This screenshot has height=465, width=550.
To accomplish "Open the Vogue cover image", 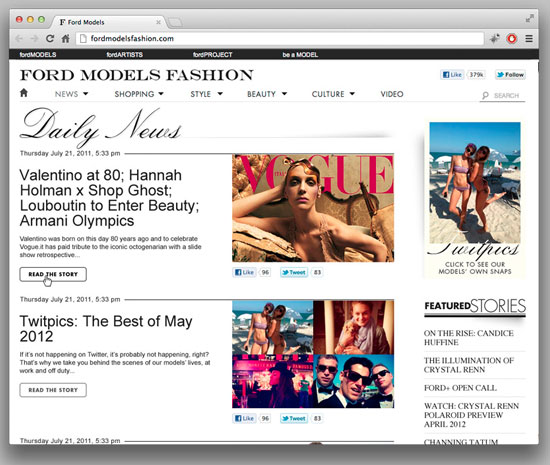I will click(313, 208).
